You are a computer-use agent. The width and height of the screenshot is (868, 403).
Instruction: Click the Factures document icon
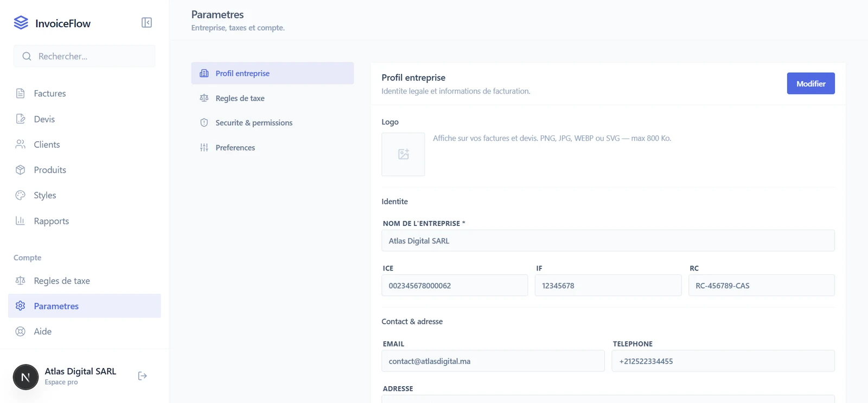pos(21,93)
